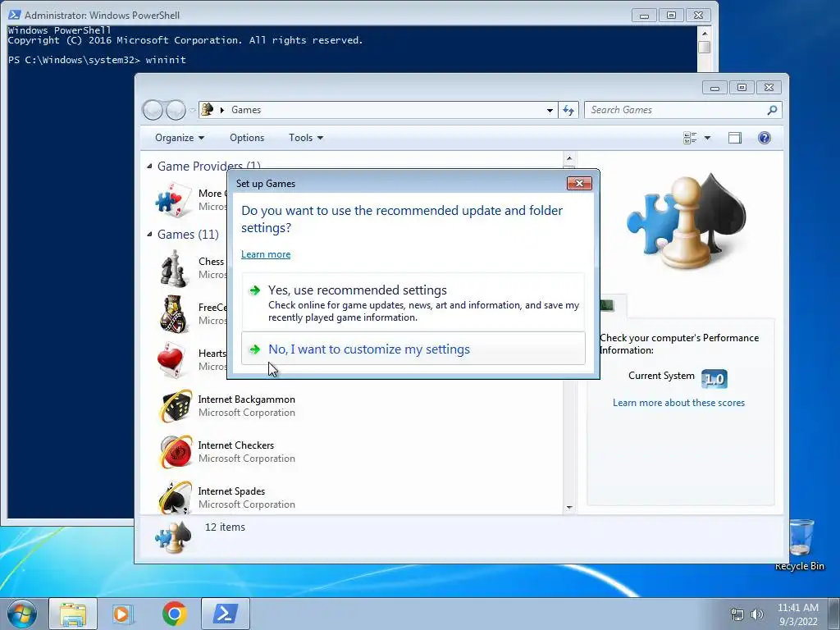840x630 pixels.
Task: Click the wininit command line in PowerShell
Action: pyautogui.click(x=97, y=60)
